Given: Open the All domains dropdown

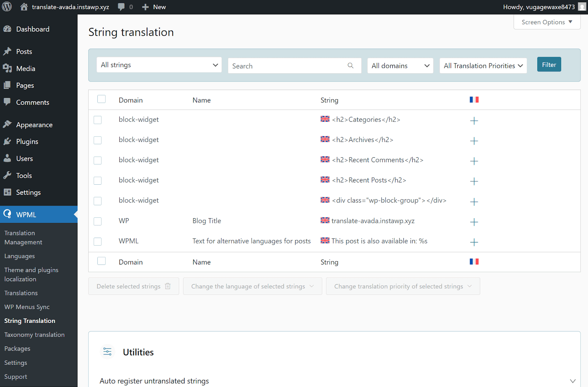Looking at the screenshot, I should click(x=400, y=65).
